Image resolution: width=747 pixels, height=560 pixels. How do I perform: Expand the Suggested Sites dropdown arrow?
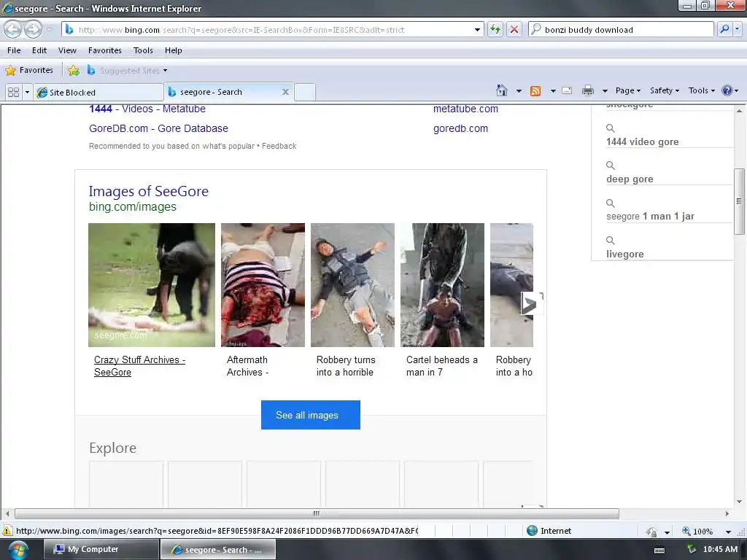pos(166,71)
